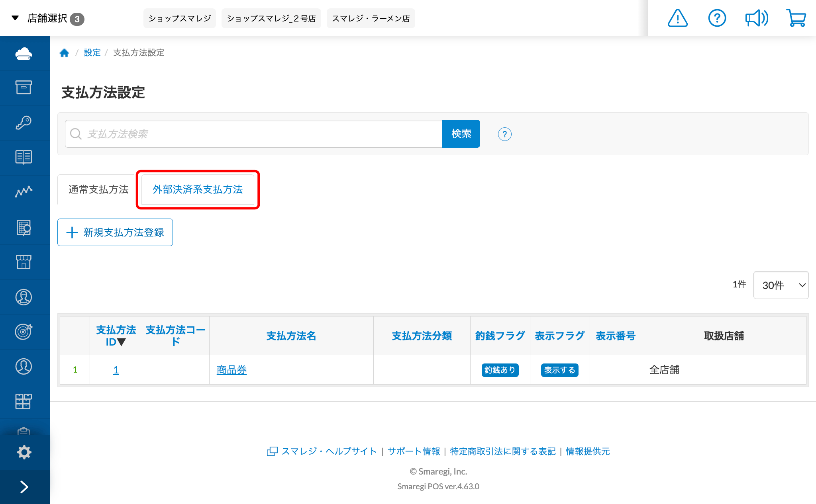Click the warning alert triangle icon
816x504 pixels.
(x=677, y=18)
